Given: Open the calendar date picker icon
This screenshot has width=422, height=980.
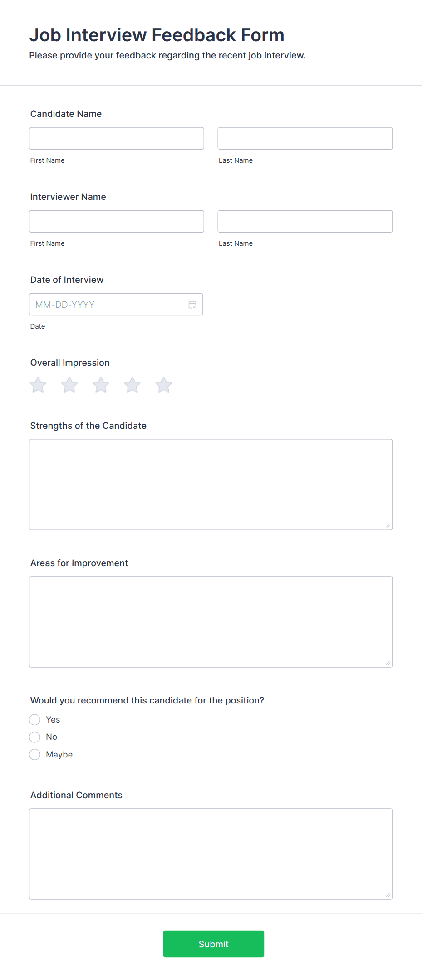Looking at the screenshot, I should click(192, 304).
